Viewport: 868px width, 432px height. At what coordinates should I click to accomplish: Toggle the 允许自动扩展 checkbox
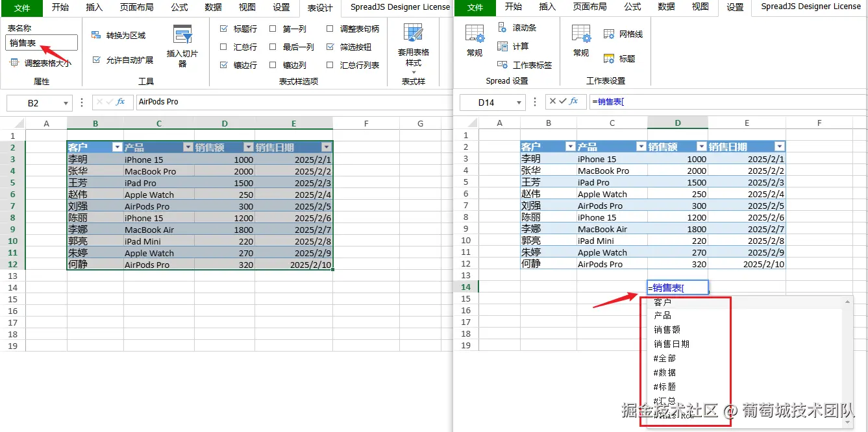coord(97,60)
